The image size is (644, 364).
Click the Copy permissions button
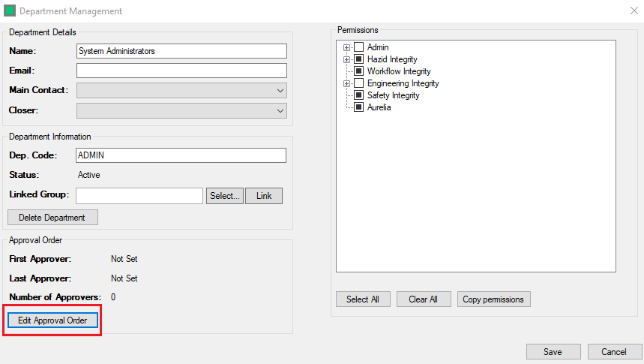pos(494,299)
